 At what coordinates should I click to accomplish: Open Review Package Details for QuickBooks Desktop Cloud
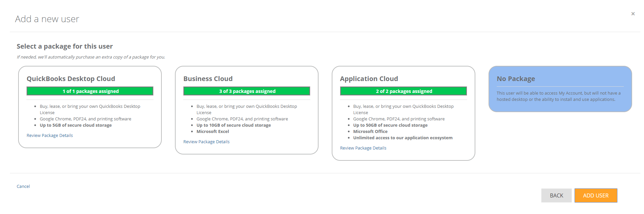coord(50,136)
